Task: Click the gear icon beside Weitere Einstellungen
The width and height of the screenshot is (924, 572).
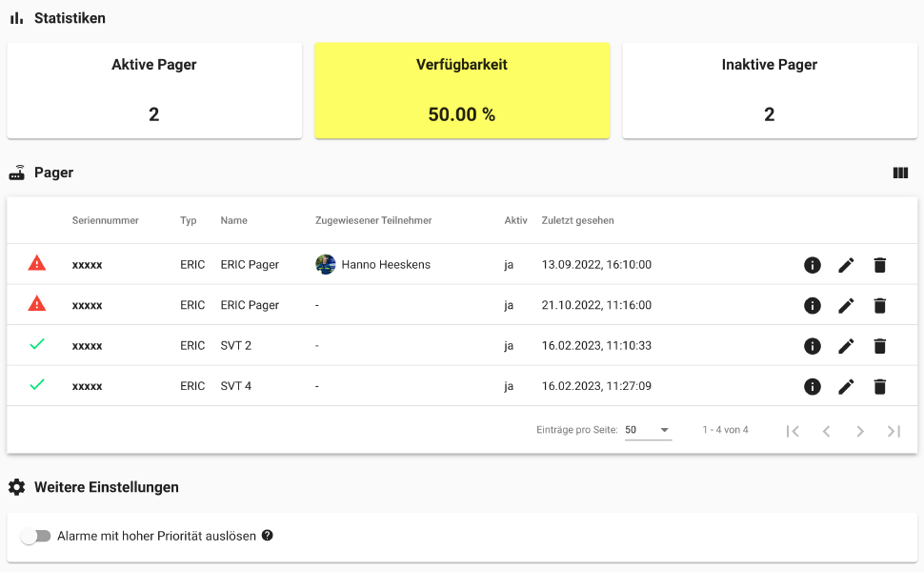Action: (x=16, y=487)
